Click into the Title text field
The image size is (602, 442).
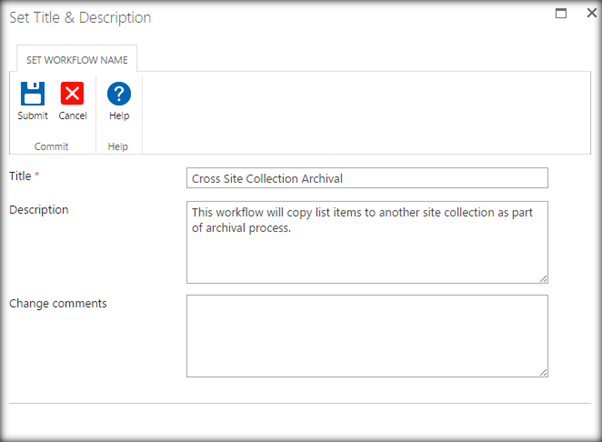367,178
